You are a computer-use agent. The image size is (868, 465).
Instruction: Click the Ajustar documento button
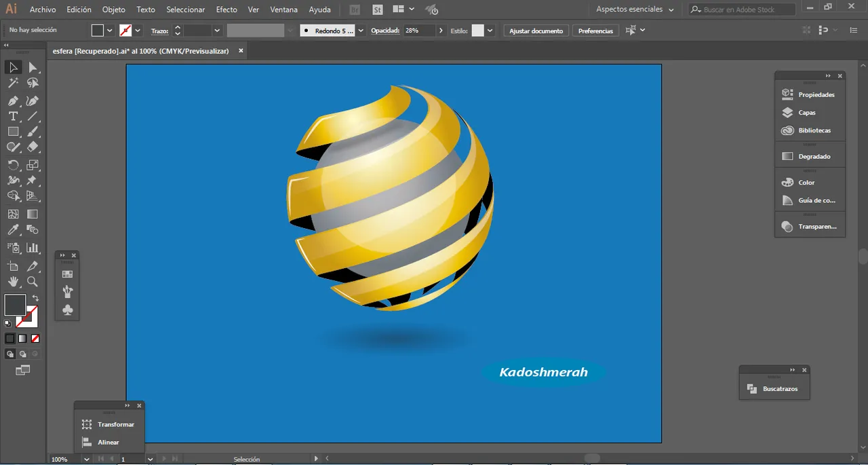coord(536,31)
